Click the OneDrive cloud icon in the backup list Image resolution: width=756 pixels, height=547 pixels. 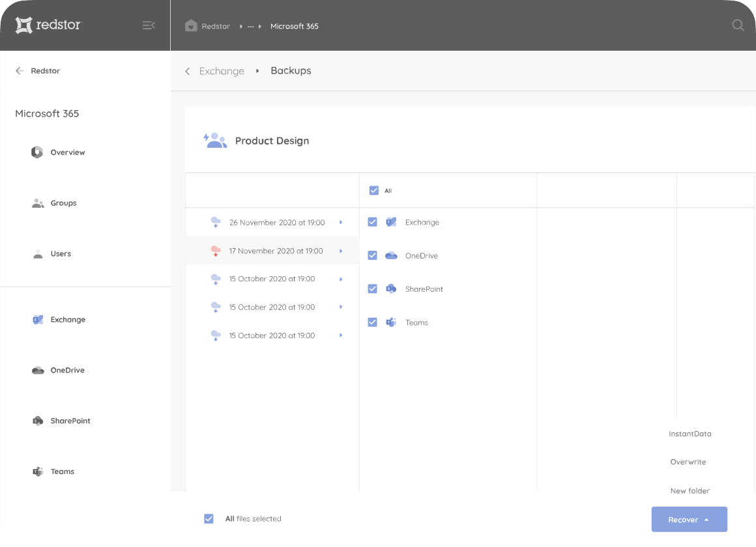(391, 255)
